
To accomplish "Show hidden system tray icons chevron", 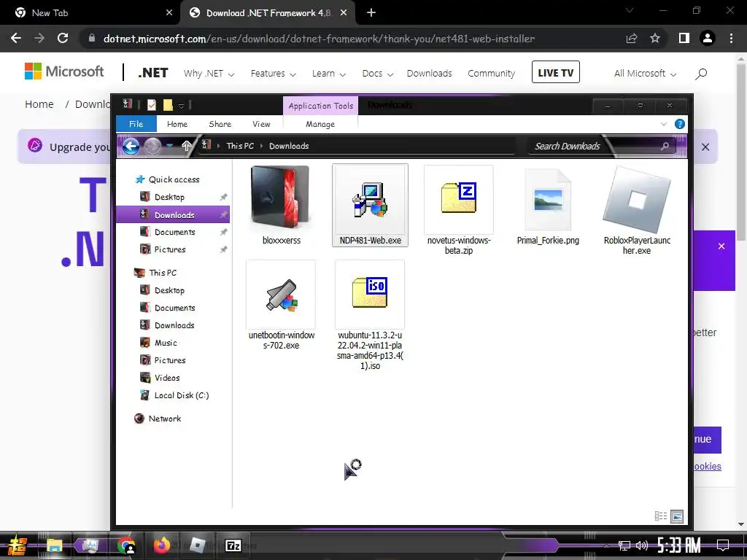I will pyautogui.click(x=606, y=545).
